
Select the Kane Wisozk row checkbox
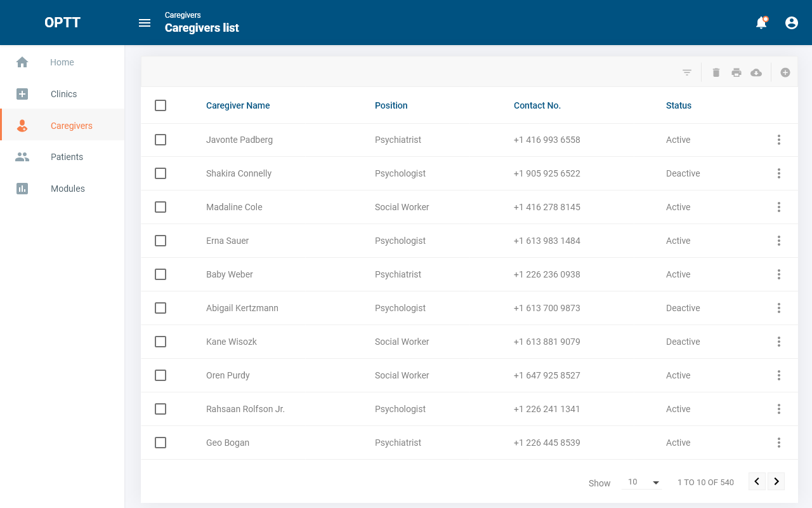(x=160, y=342)
